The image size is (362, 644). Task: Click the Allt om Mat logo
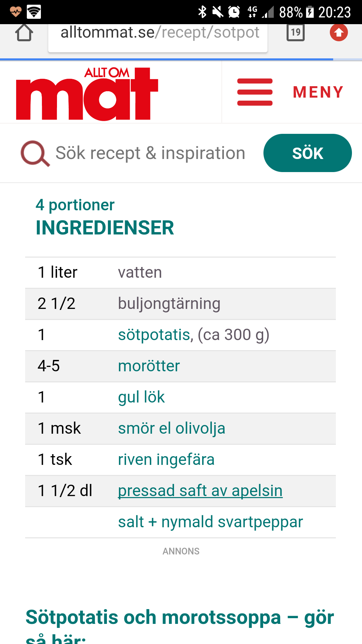(87, 94)
